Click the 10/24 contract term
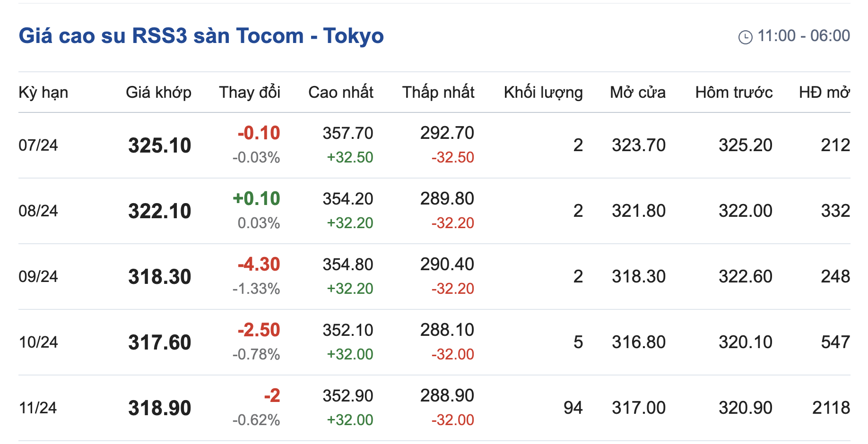The width and height of the screenshot is (868, 444). click(x=38, y=342)
